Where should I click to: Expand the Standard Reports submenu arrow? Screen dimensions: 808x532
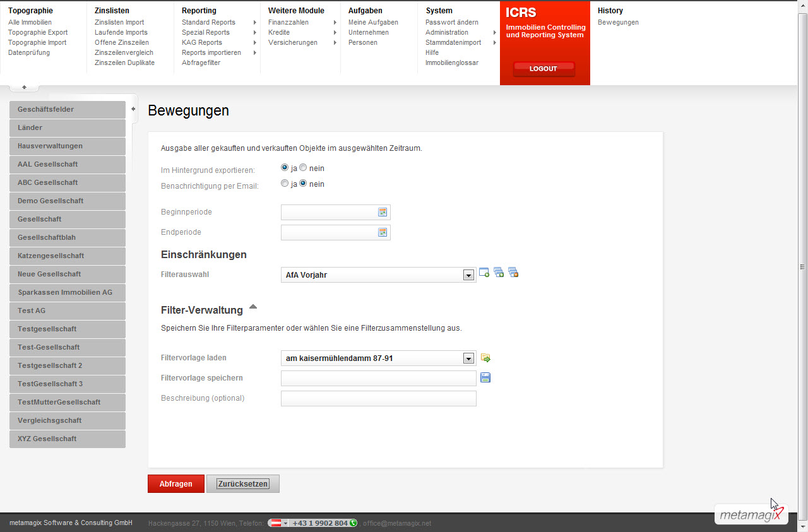point(255,23)
